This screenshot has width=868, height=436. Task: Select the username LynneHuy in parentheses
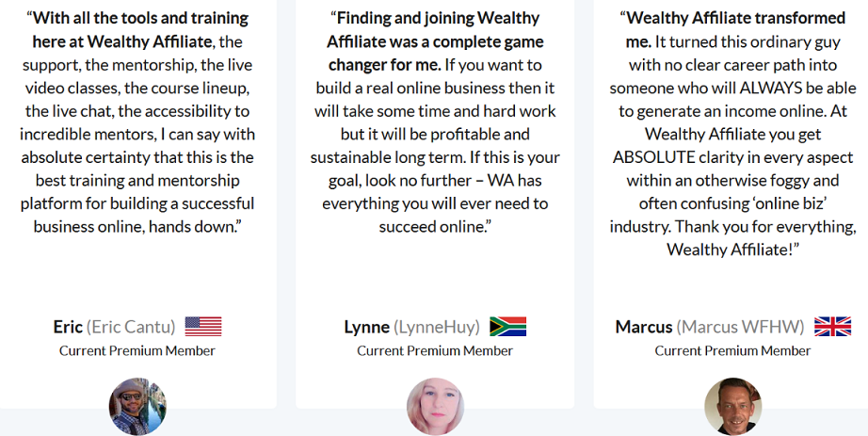tap(437, 327)
